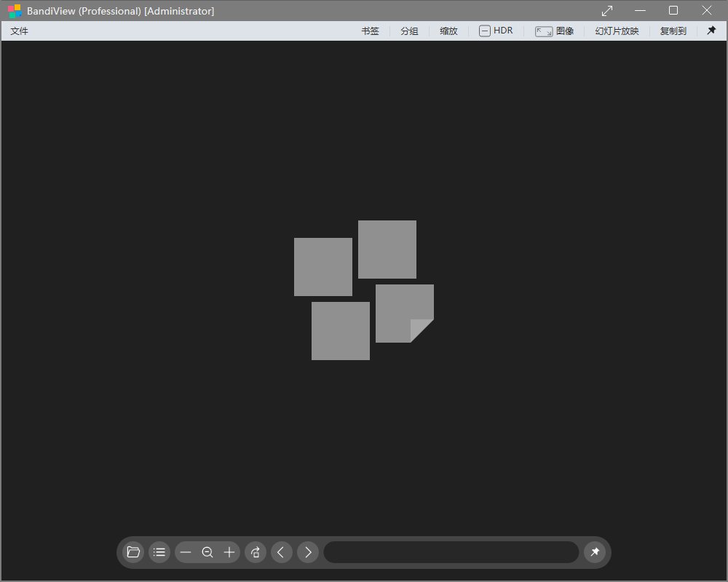This screenshot has width=728, height=582.
Task: Select the magnifier fit-to-window icon
Action: tap(207, 552)
